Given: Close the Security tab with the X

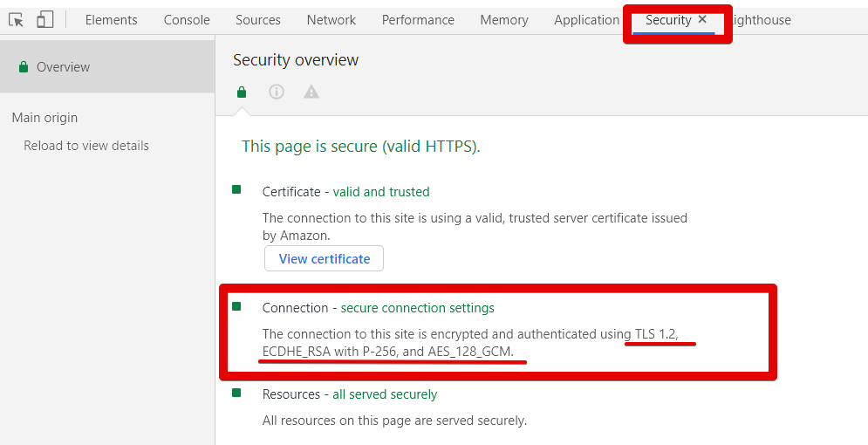Looking at the screenshot, I should [702, 19].
